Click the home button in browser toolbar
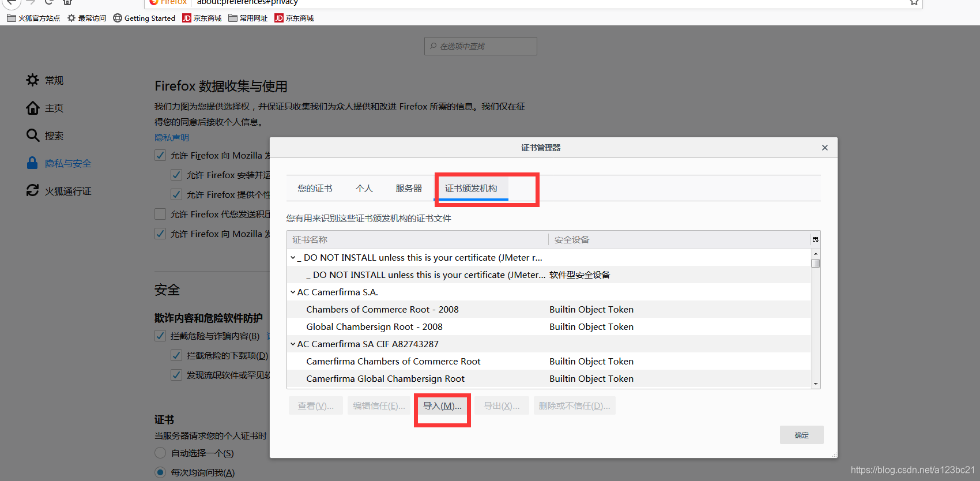This screenshot has height=481, width=980. coord(67,2)
